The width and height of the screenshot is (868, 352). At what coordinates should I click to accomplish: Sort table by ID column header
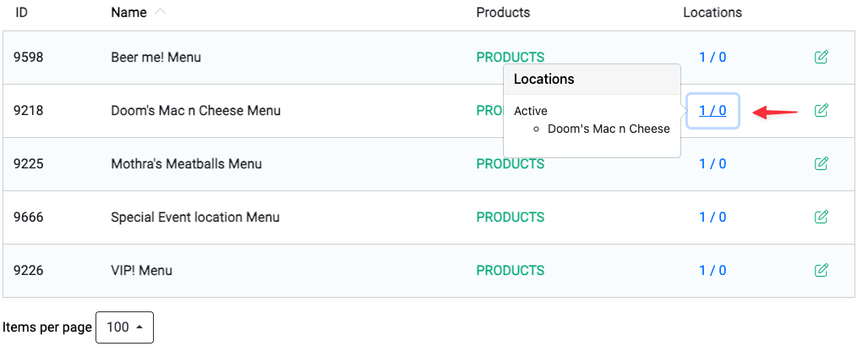point(21,12)
